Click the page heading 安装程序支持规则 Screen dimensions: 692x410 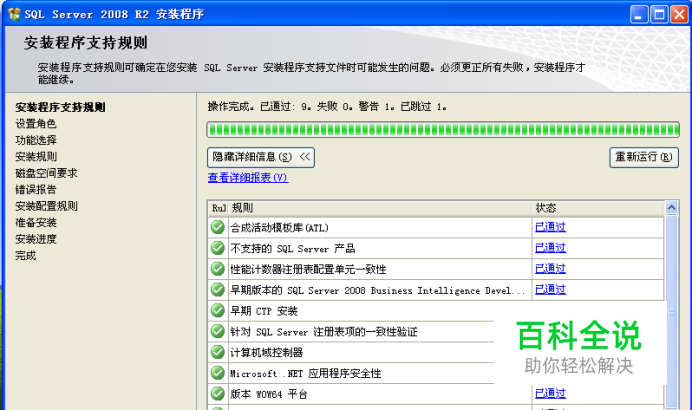coord(86,43)
